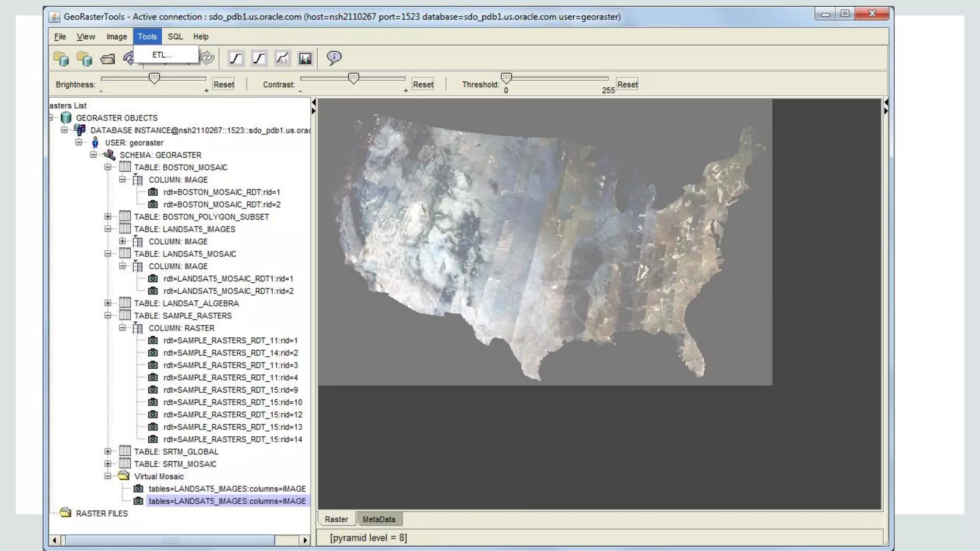Reset the Threshold setting
Screen dimensions: 980x551
pyautogui.click(x=627, y=85)
